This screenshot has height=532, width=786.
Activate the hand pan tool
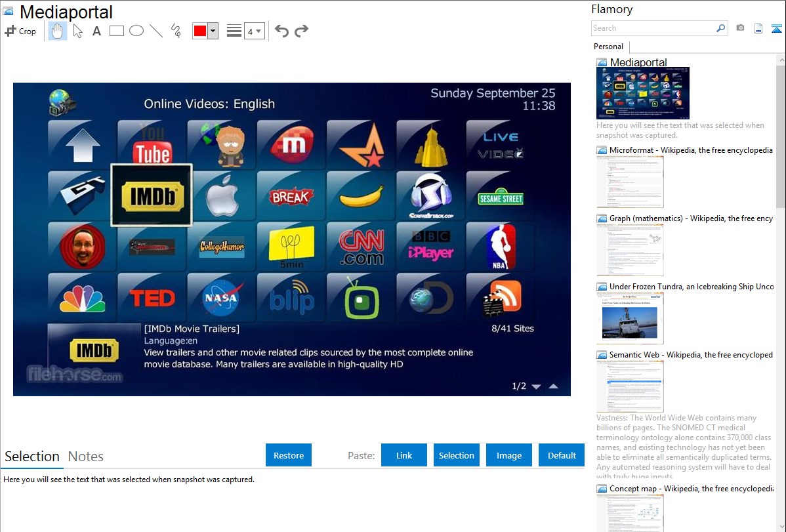(x=57, y=31)
